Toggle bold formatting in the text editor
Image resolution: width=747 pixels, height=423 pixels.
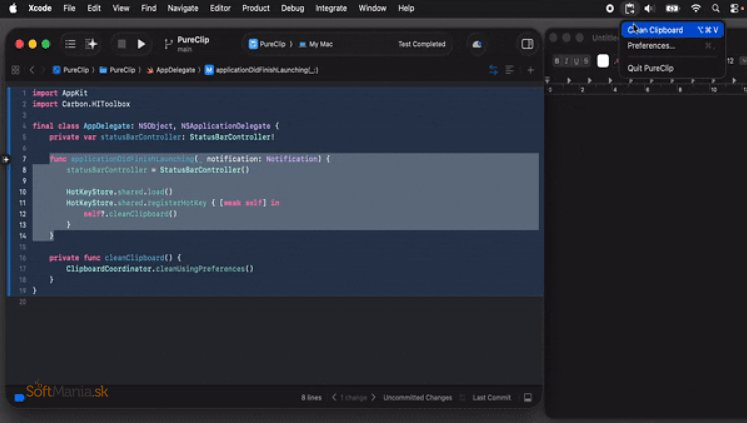point(558,61)
